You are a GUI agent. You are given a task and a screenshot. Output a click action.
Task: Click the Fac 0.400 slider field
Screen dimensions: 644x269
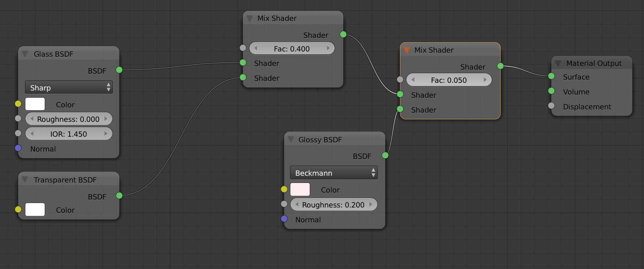click(292, 48)
